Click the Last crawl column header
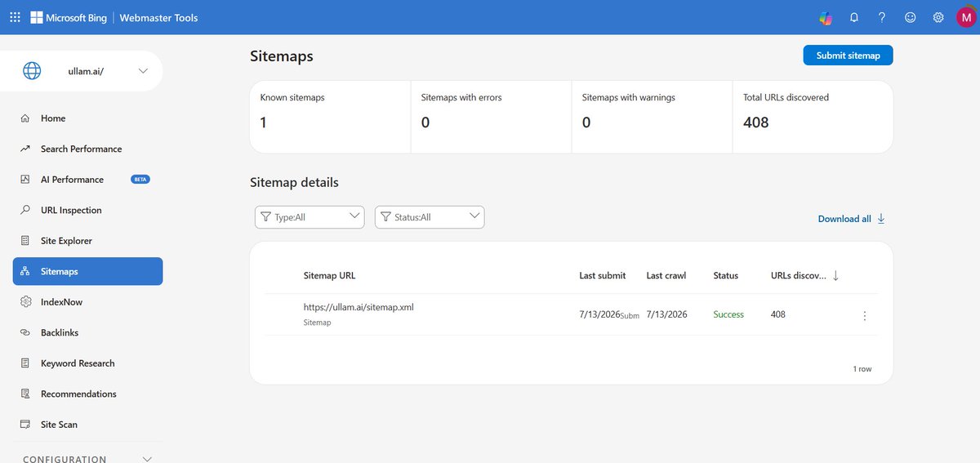The height and width of the screenshot is (463, 980). click(666, 276)
